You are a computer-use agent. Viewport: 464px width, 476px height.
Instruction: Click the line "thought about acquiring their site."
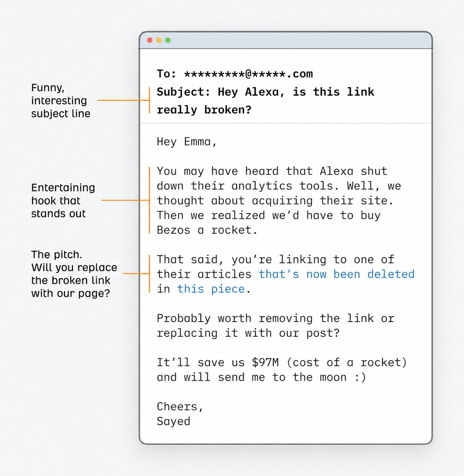(x=275, y=201)
